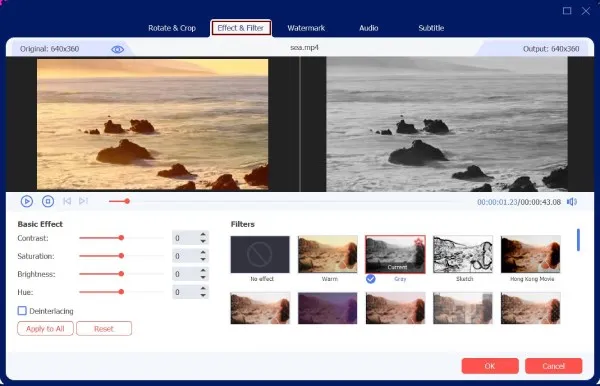Click the playback progress slider knob
This screenshot has height=386, width=600.
point(127,201)
